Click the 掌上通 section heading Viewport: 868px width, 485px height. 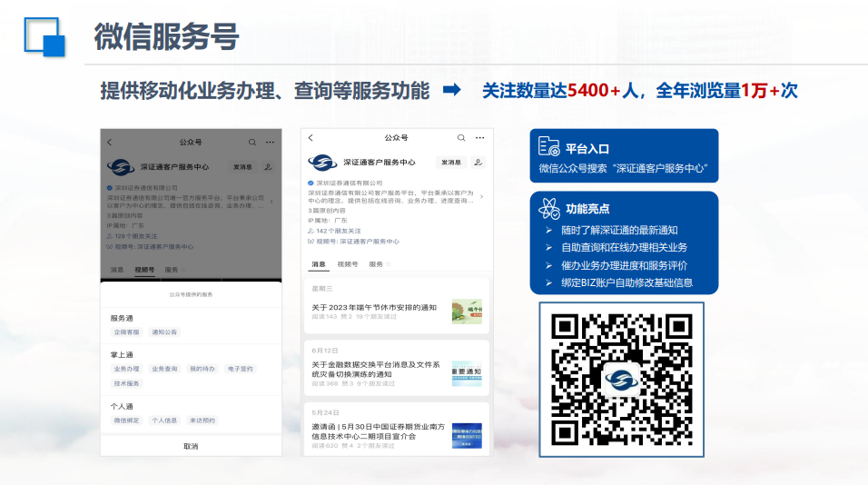pos(122,355)
